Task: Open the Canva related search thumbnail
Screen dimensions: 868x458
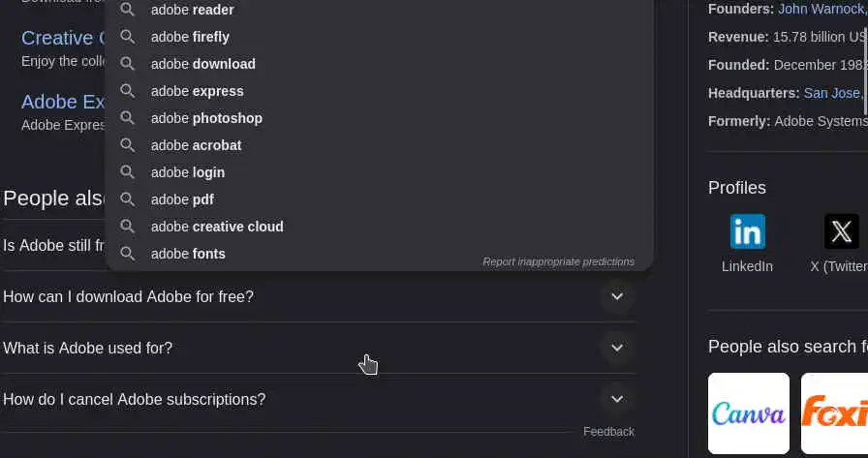Action: pos(748,413)
